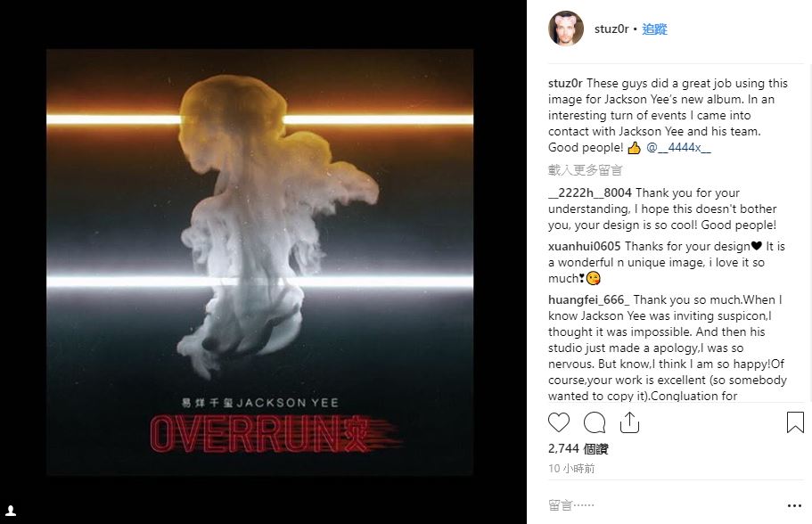Image resolution: width=812 pixels, height=524 pixels.
Task: Open the OVERRUN album cover image
Action: coord(260,262)
